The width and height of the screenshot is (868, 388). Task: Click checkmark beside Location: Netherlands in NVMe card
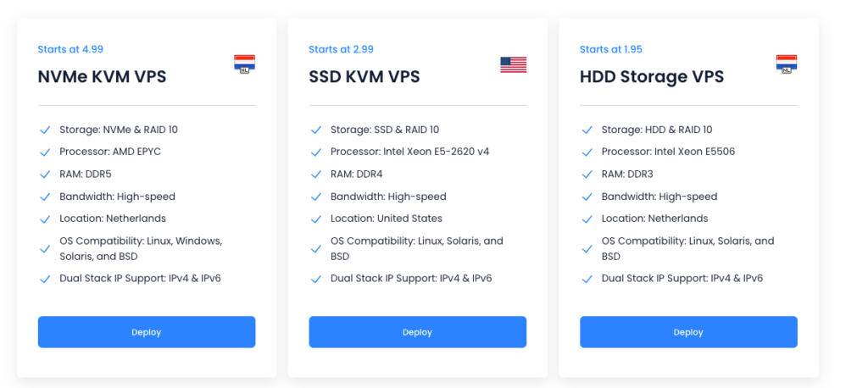tap(46, 219)
